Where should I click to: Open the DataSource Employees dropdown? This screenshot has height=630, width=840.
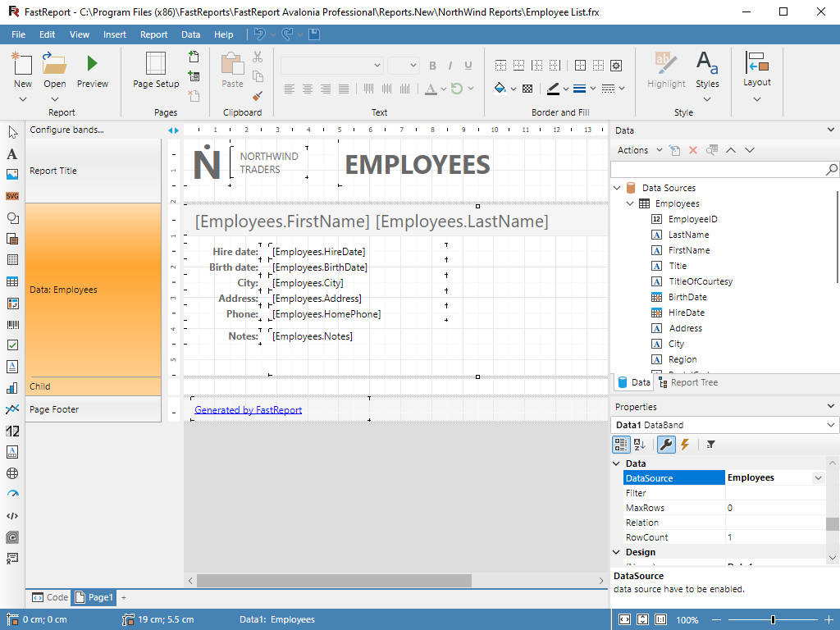click(818, 478)
